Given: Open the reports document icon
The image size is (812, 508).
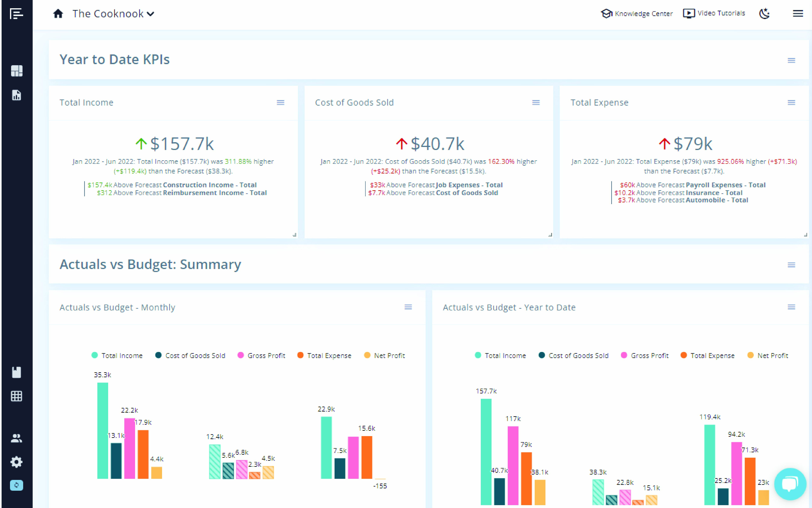Looking at the screenshot, I should point(16,95).
